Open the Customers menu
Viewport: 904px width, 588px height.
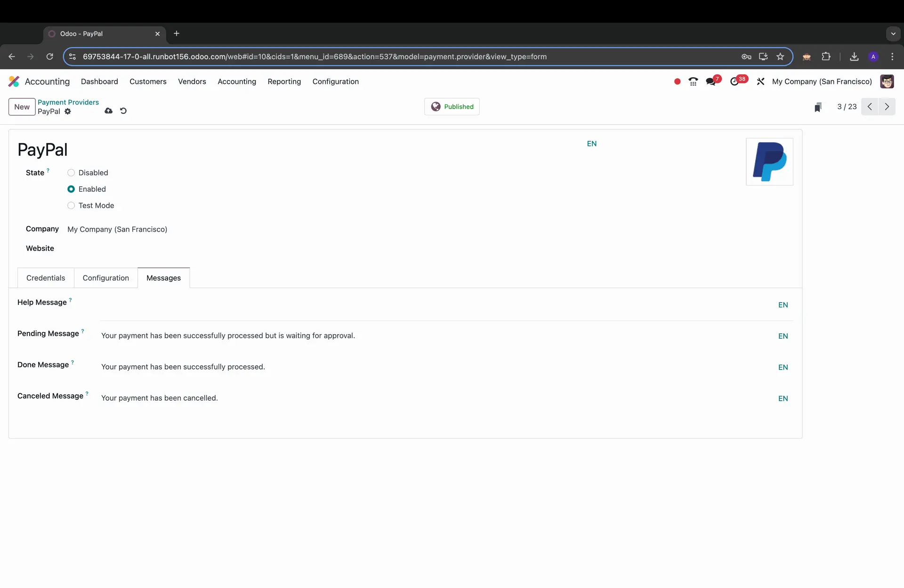click(x=148, y=81)
